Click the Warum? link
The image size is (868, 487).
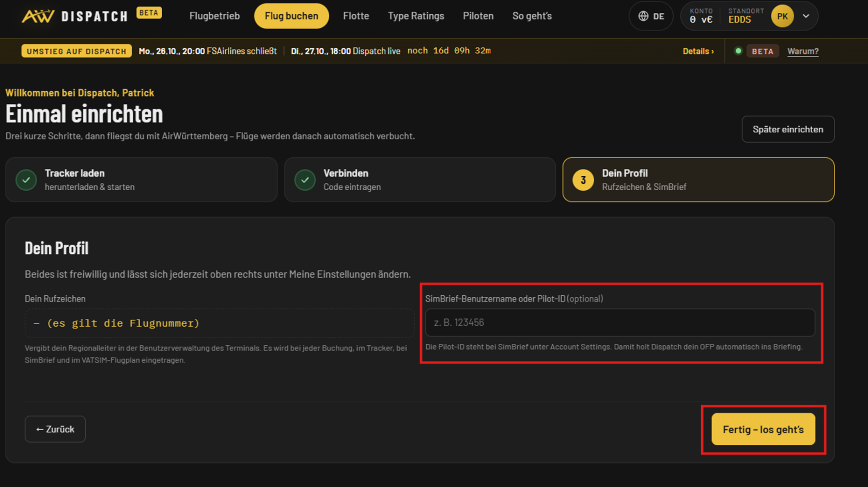pyautogui.click(x=803, y=51)
